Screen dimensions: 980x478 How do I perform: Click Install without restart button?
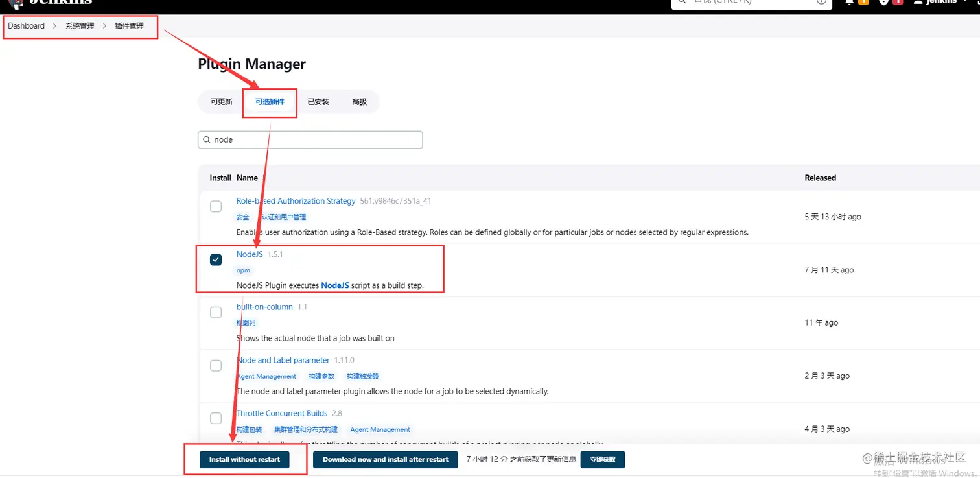[244, 459]
